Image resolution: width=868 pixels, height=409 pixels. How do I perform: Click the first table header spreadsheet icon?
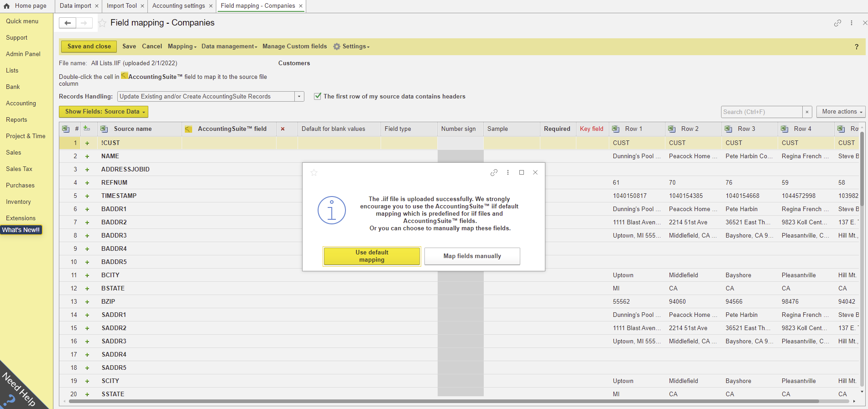(66, 129)
